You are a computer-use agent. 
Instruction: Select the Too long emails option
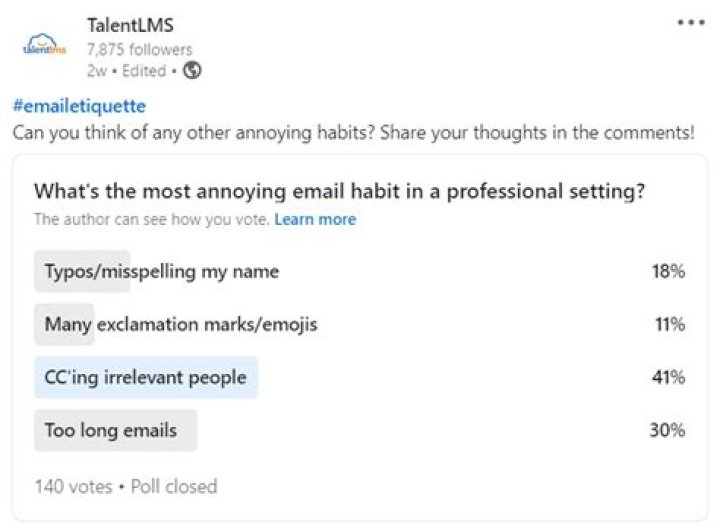(x=111, y=430)
